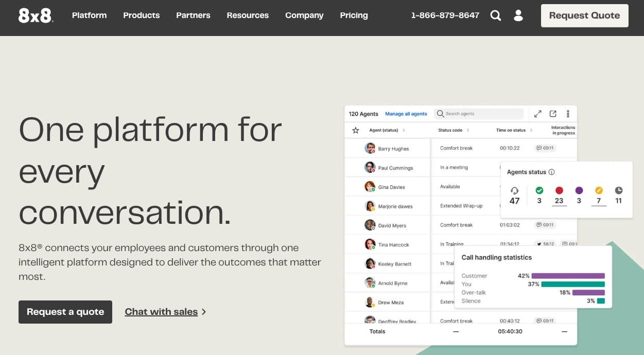Open the three-dot kebab menu
644x355 pixels.
(568, 114)
